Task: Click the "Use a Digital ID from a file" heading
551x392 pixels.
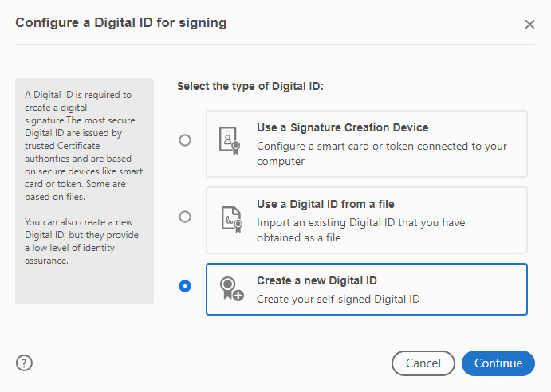Action: coord(325,204)
